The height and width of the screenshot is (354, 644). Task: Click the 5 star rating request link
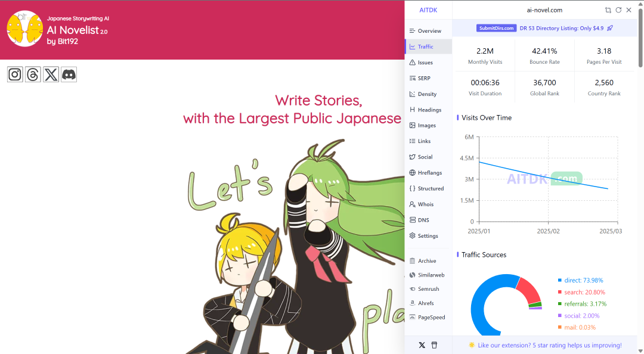click(550, 345)
